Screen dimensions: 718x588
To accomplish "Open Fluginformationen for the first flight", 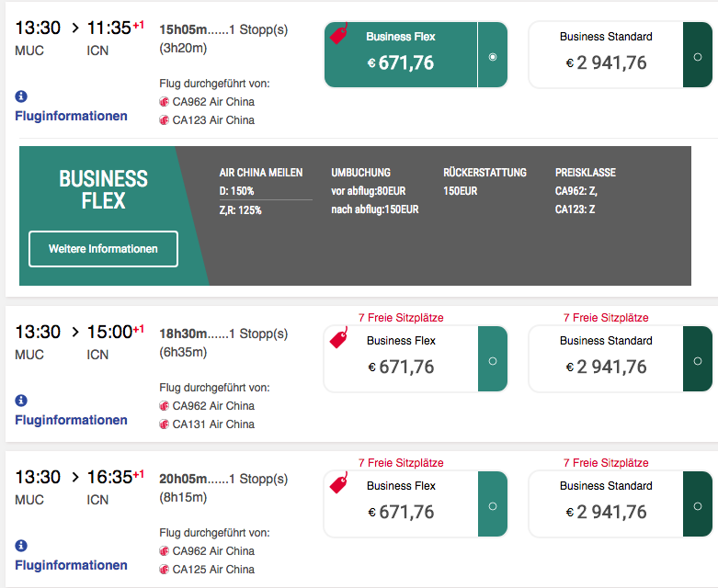I will (x=71, y=116).
